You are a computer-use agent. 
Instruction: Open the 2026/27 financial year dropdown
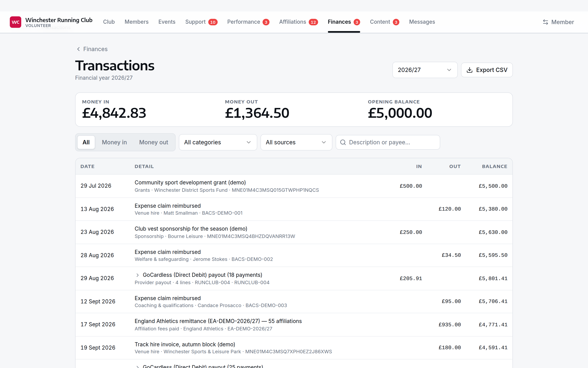(x=425, y=70)
